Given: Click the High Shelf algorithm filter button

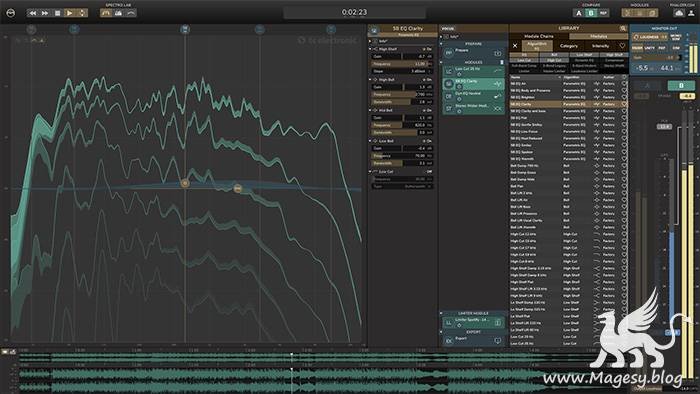Looking at the screenshot, I should coord(614,55).
